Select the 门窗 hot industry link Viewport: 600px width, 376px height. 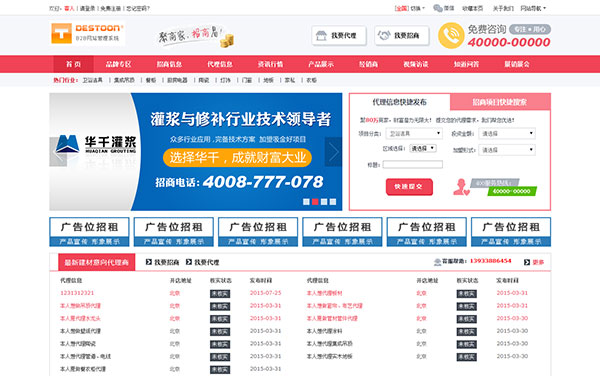pyautogui.click(x=247, y=80)
